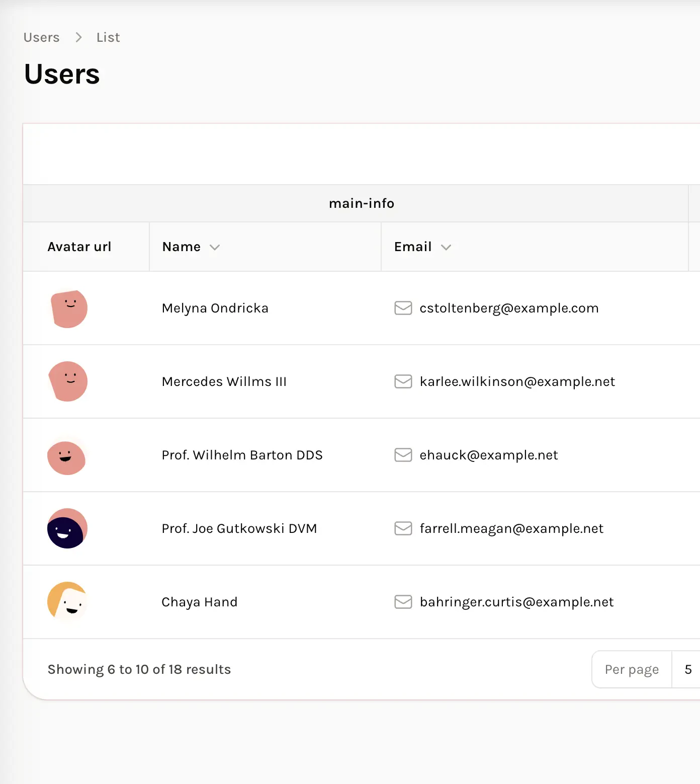The width and height of the screenshot is (700, 784).
Task: Open Chaya Hand's user record
Action: [x=199, y=602]
